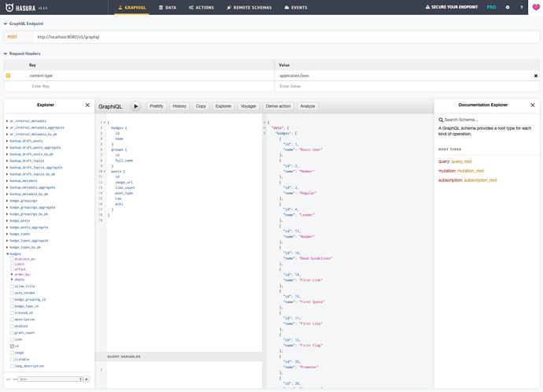Viewport: 543px width, 392px height.
Task: Open the Actions tab
Action: click(201, 7)
